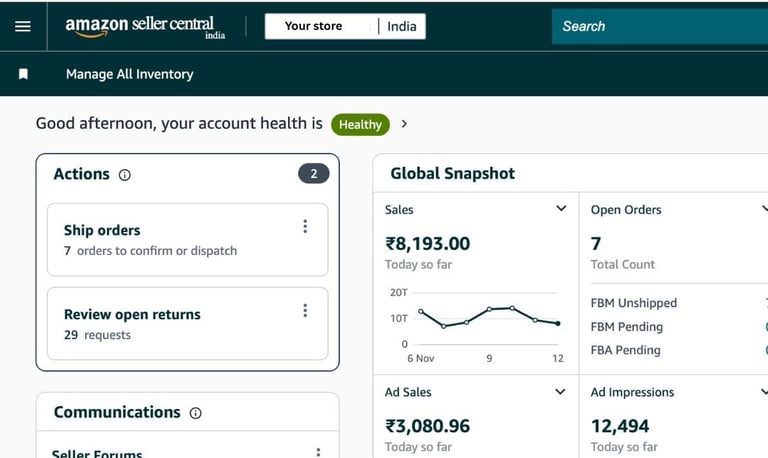Click the Actions count badge showing 2
This screenshot has height=458, width=768.
(313, 174)
